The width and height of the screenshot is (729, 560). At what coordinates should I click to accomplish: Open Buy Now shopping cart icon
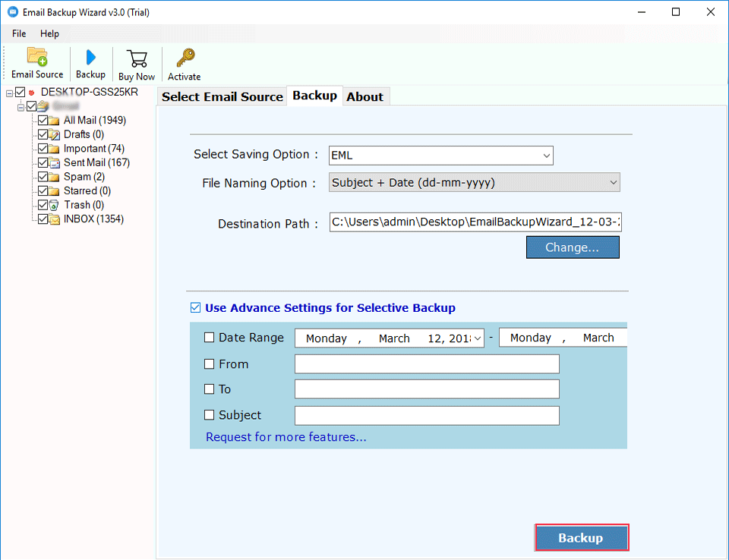coord(137,59)
